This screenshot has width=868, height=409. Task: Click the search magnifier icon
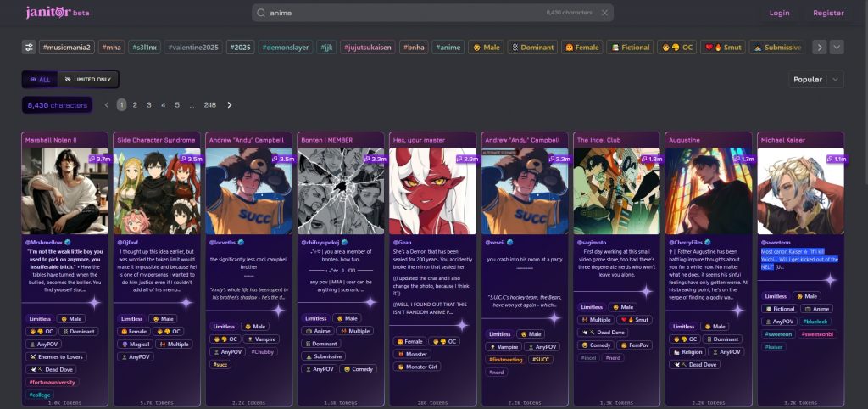[261, 13]
